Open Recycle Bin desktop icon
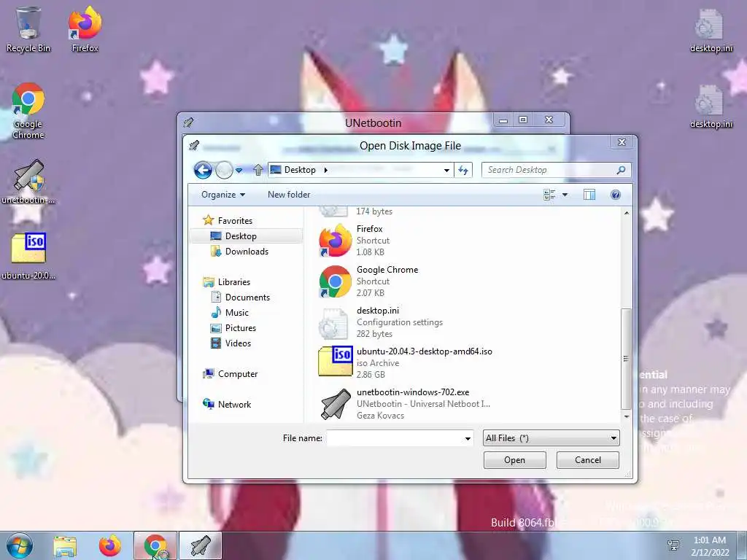The image size is (747, 560). (x=28, y=29)
